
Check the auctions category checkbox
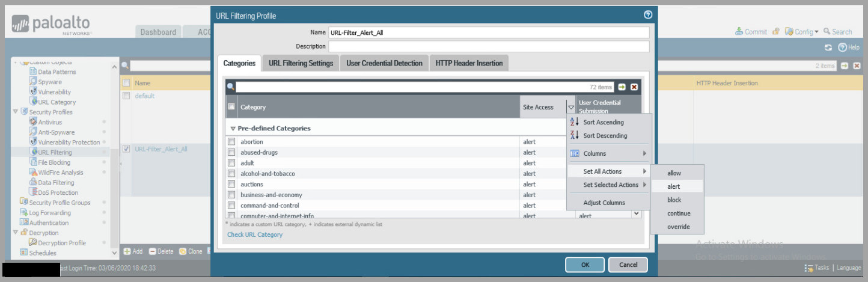231,185
